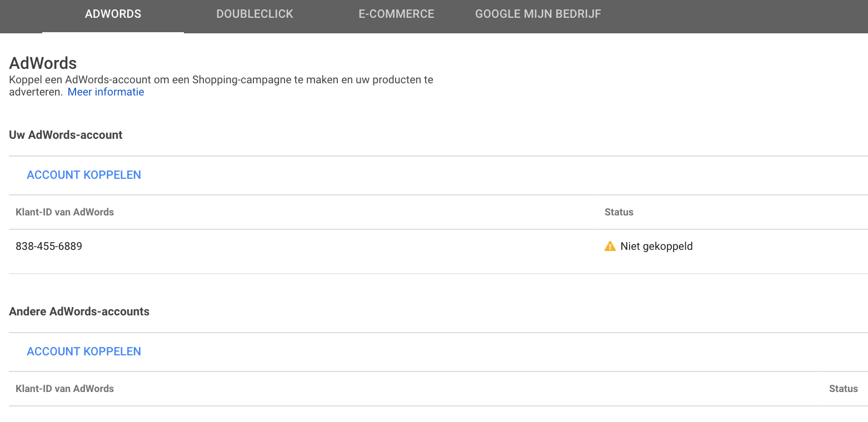Click the Status header in the bottom table
Viewport: 868px width, 422px height.
pyautogui.click(x=843, y=388)
